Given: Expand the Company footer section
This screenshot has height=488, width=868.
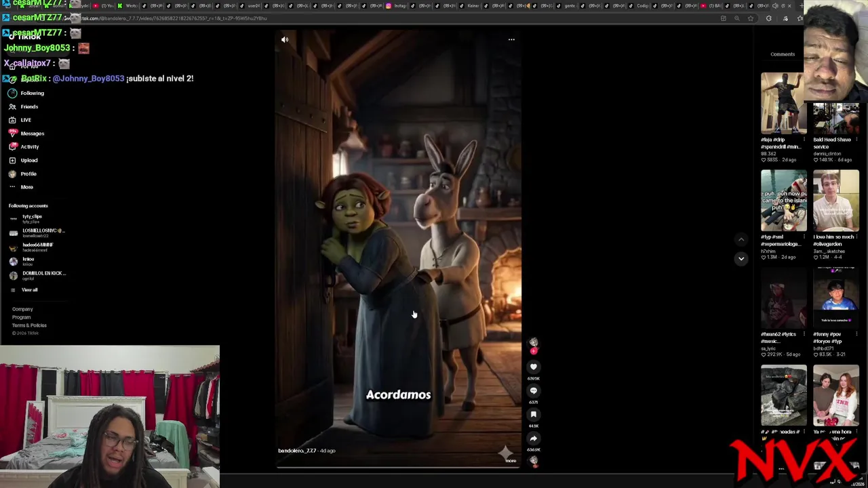Looking at the screenshot, I should [22, 309].
